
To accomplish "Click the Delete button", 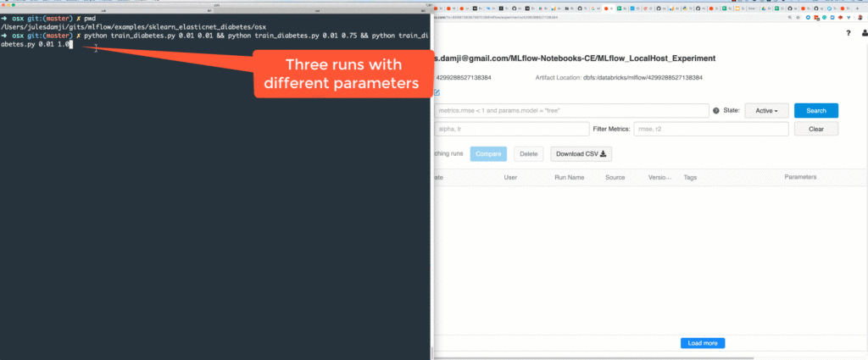I will [x=528, y=154].
